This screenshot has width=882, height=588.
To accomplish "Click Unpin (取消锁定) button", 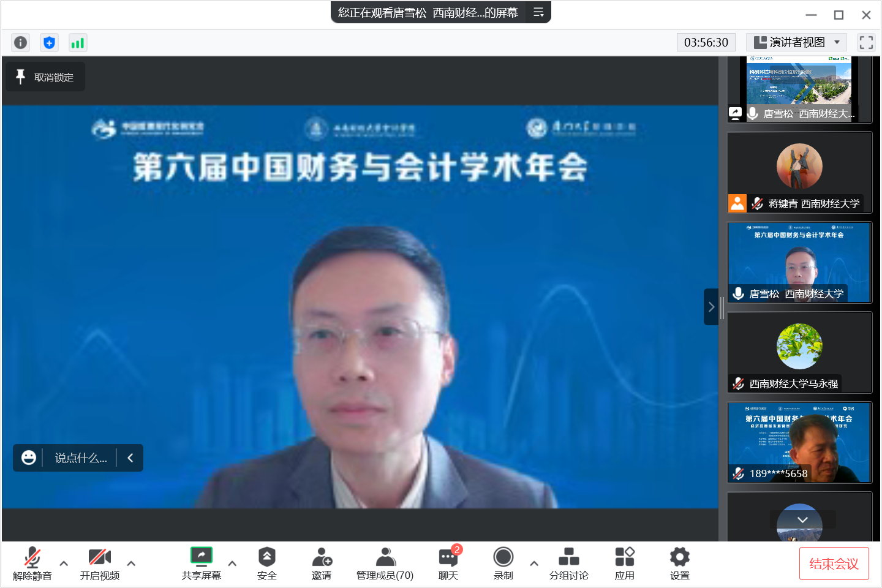I will pyautogui.click(x=45, y=77).
